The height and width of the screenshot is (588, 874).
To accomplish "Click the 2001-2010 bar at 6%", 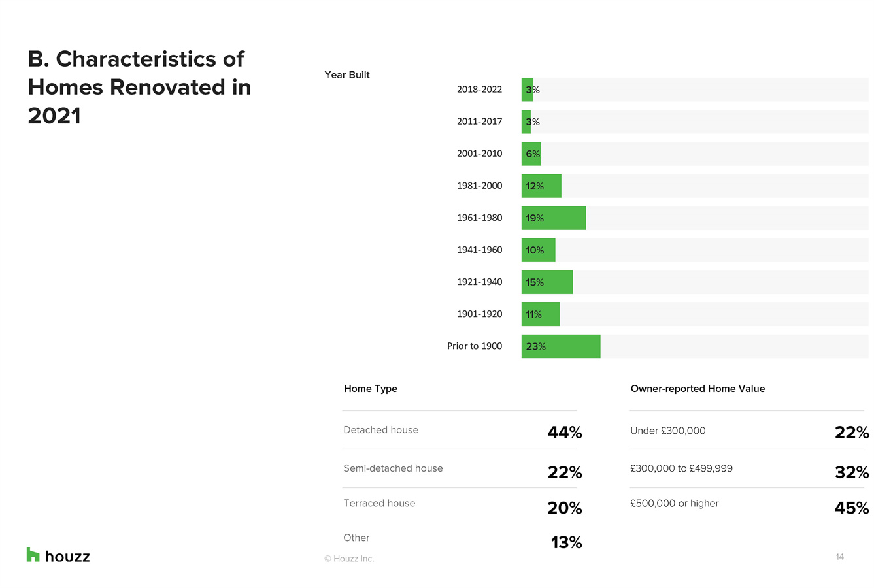I will pyautogui.click(x=531, y=154).
